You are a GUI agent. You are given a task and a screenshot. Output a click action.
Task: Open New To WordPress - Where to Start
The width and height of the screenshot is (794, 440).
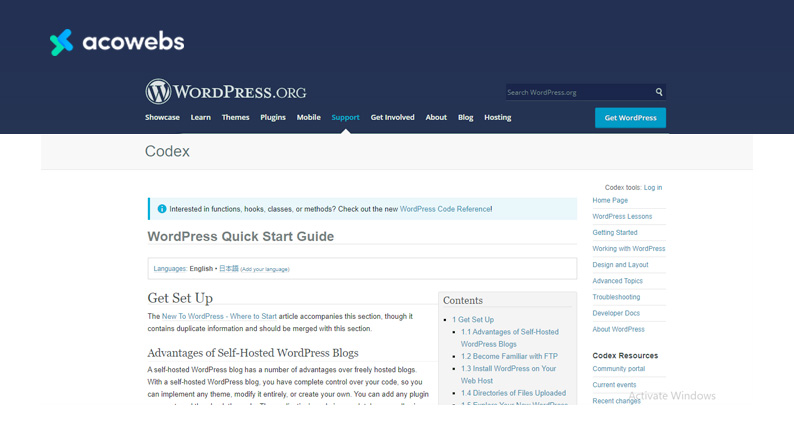pyautogui.click(x=219, y=316)
